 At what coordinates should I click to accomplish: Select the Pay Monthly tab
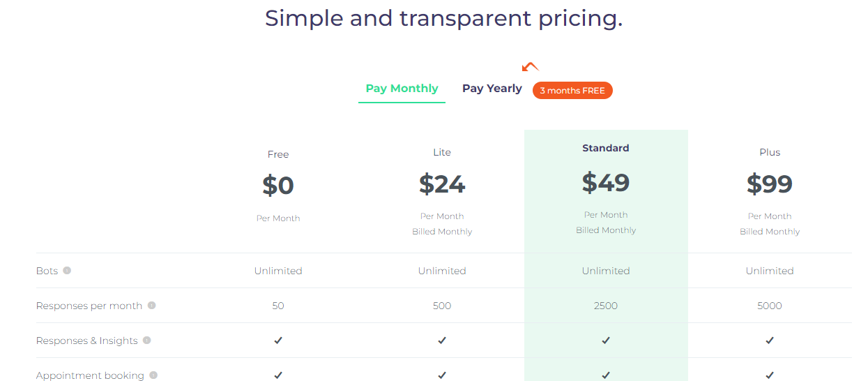click(x=402, y=89)
